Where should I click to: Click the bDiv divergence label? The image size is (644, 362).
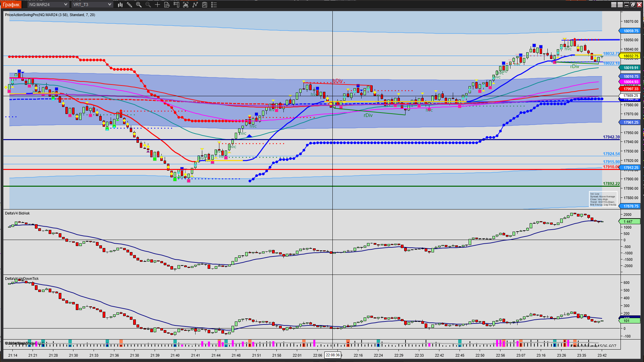click(x=338, y=81)
